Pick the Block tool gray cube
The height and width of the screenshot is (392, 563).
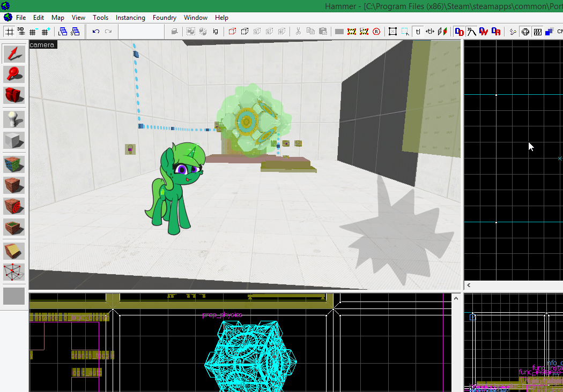tap(14, 140)
